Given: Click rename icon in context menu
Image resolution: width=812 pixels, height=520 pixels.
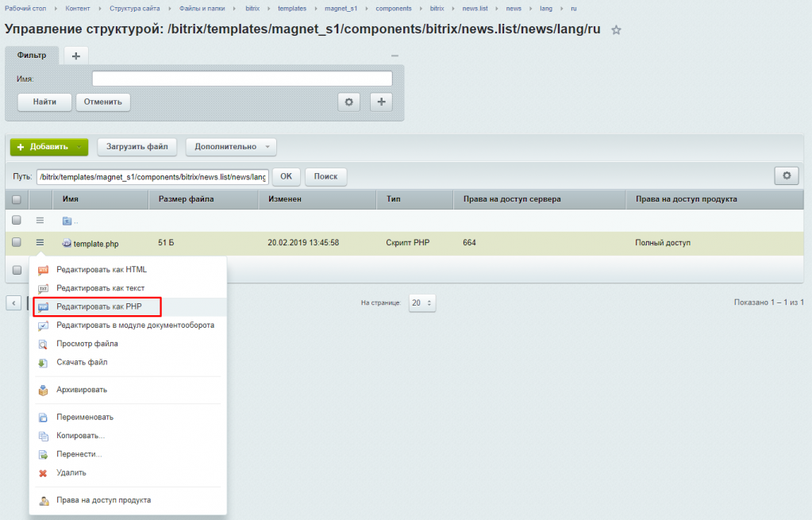Looking at the screenshot, I should [44, 418].
